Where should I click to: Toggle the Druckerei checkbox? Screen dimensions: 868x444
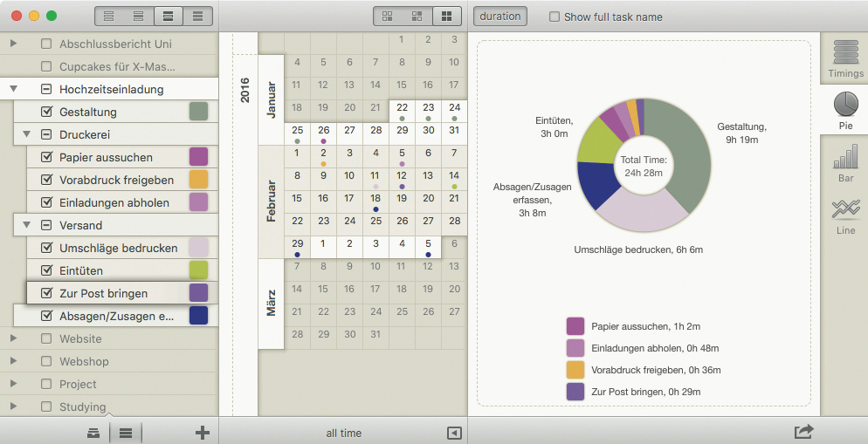[x=46, y=134]
